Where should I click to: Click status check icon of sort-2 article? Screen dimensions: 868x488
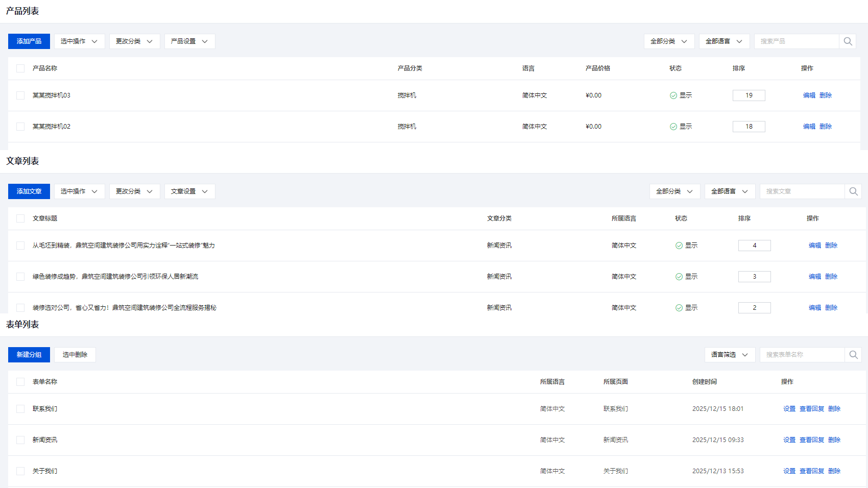click(x=679, y=308)
